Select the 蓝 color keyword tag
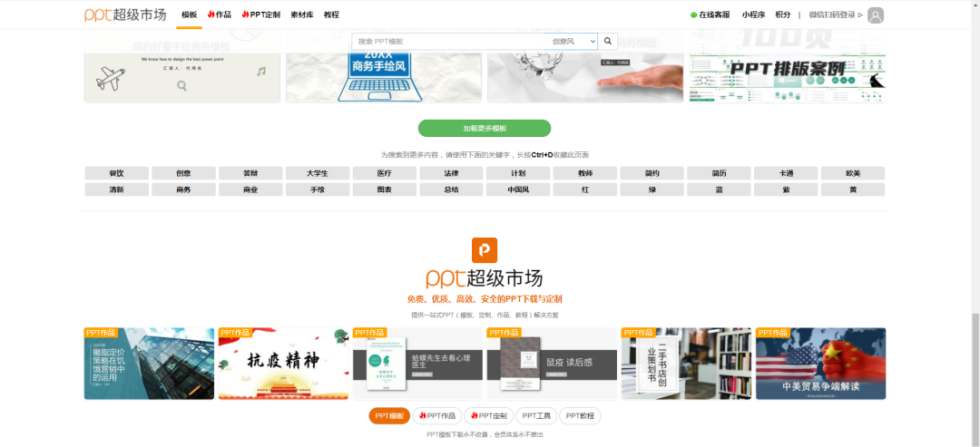Viewport: 980px width, 447px height. (719, 189)
